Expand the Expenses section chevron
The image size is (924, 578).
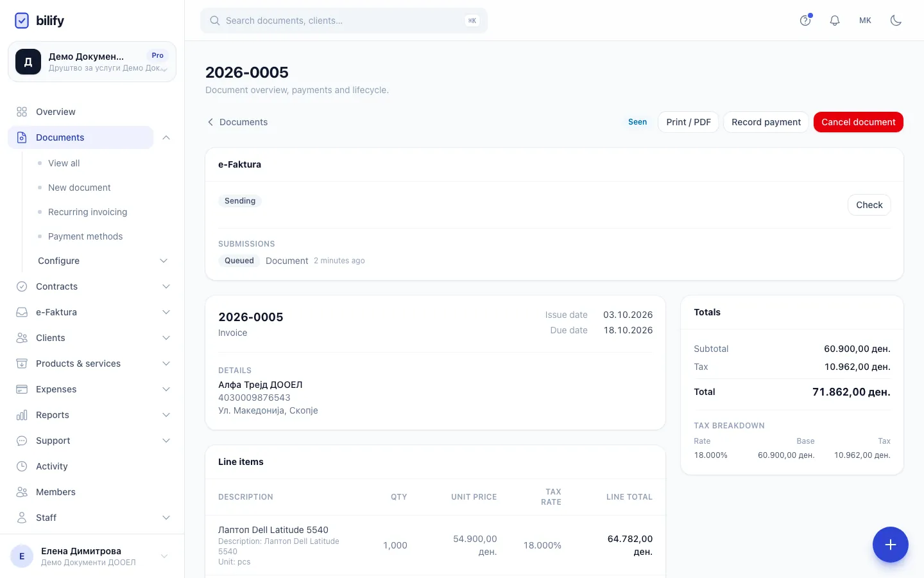(x=166, y=389)
